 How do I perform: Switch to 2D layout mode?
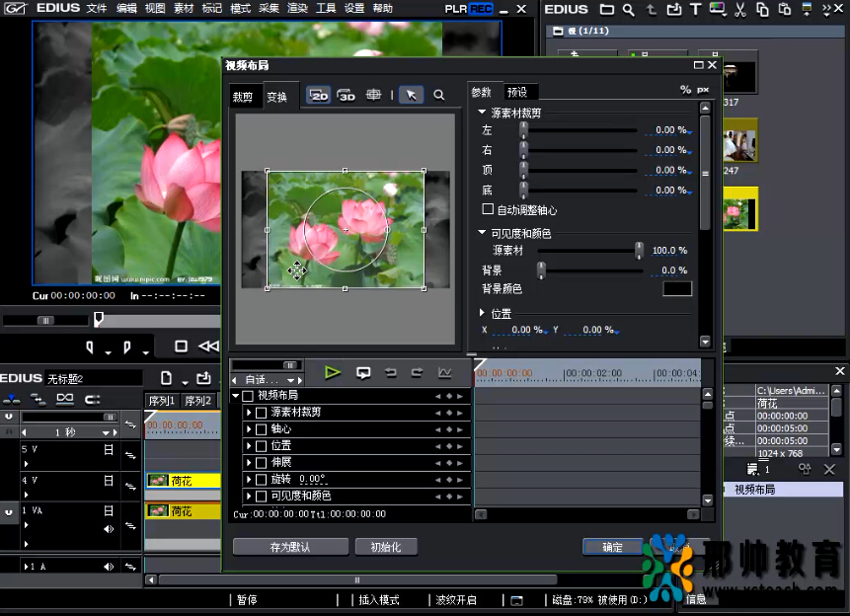click(318, 96)
